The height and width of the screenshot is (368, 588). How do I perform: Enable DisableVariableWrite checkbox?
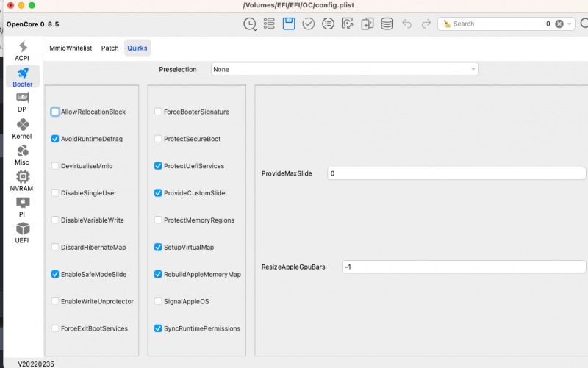click(x=55, y=220)
